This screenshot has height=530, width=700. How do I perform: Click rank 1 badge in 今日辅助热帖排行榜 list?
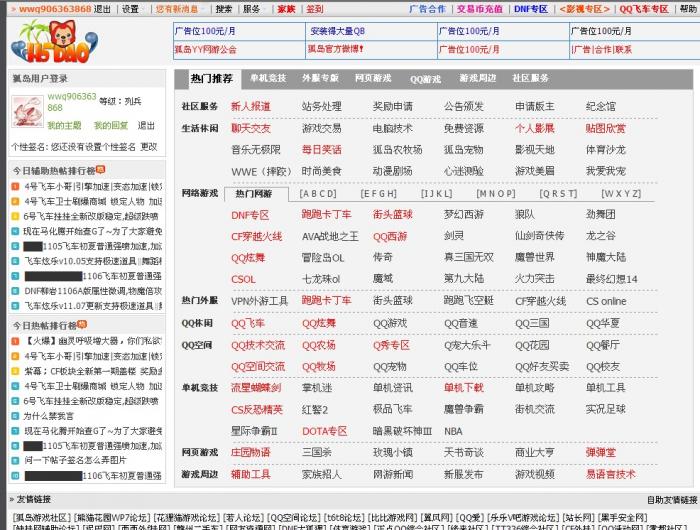(x=15, y=186)
